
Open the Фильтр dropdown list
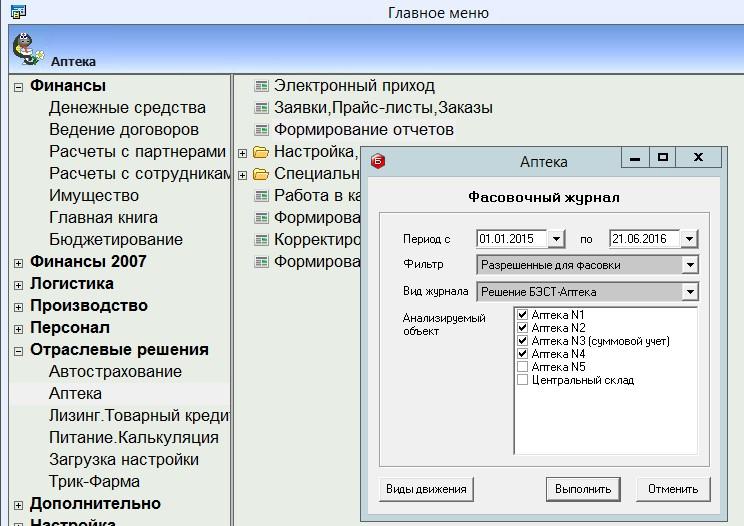pos(690,265)
